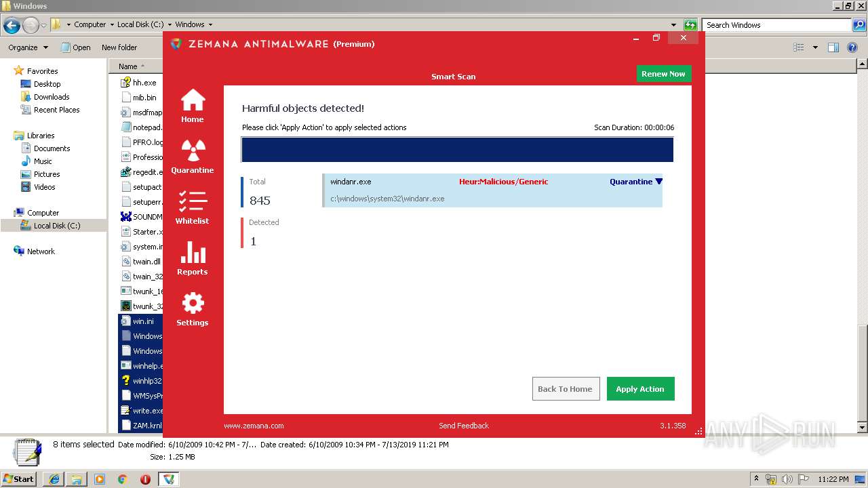Screen dimensions: 868x488
Task: Click the Renew Now button
Action: [x=663, y=74]
